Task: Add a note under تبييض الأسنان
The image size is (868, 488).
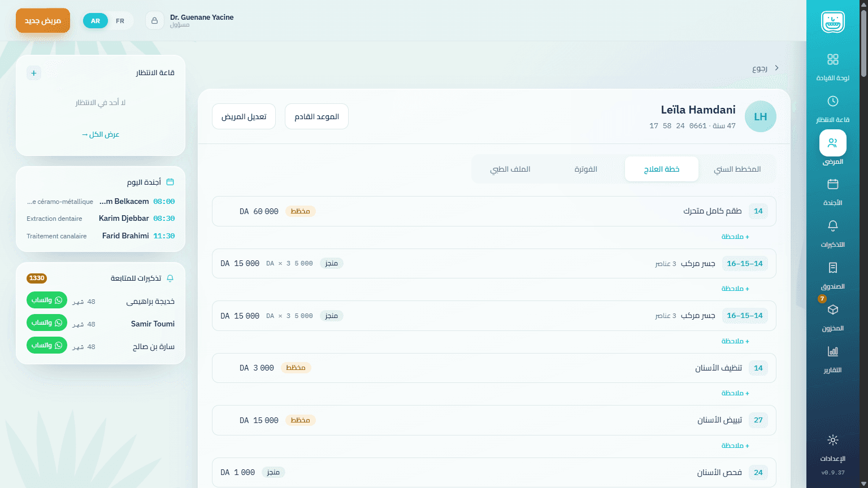Action: click(735, 446)
